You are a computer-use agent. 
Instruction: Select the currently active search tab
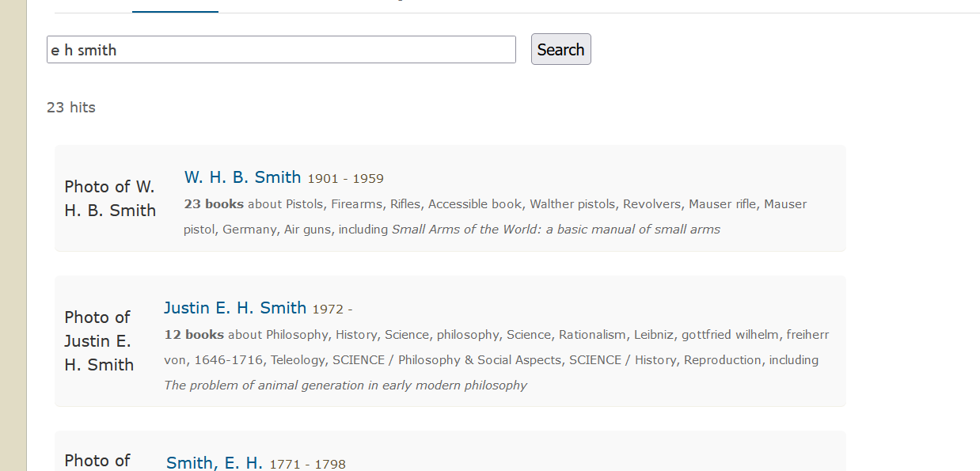click(x=175, y=6)
